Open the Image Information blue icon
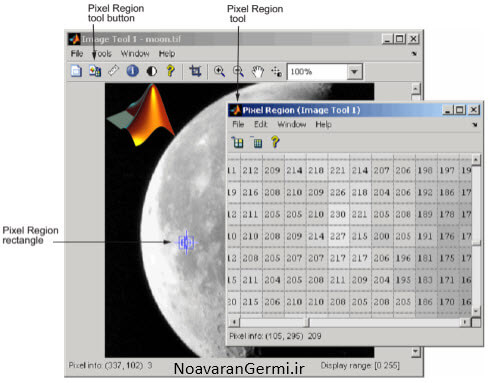 [x=132, y=71]
